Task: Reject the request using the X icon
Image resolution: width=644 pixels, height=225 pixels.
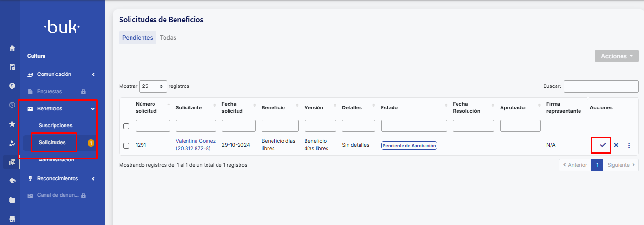Action: (616, 145)
